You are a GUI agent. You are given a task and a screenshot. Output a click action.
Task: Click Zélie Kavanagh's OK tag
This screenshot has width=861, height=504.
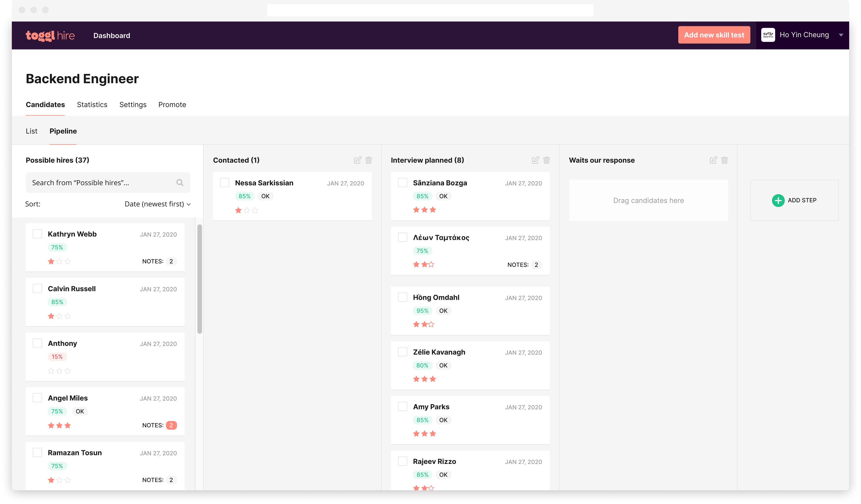tap(443, 365)
